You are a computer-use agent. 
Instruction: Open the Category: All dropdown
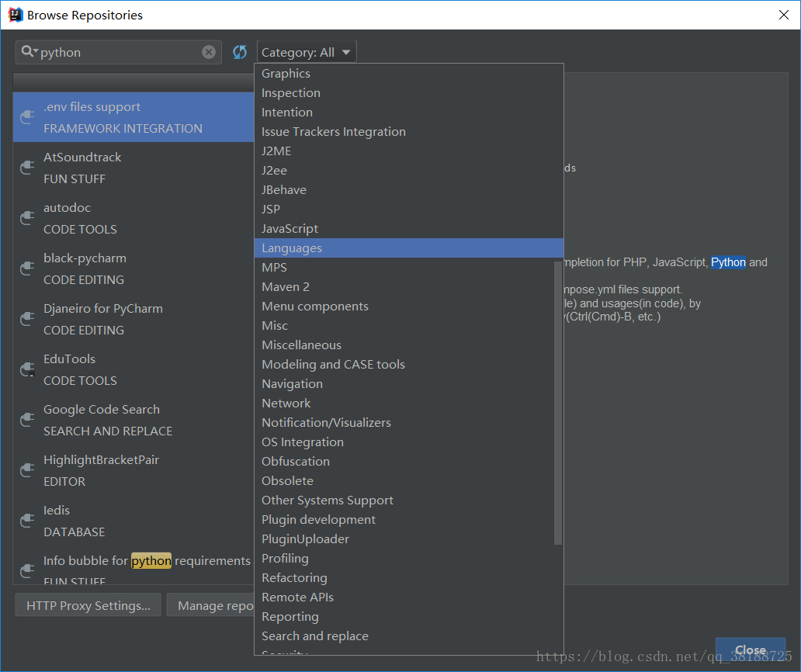pyautogui.click(x=307, y=52)
